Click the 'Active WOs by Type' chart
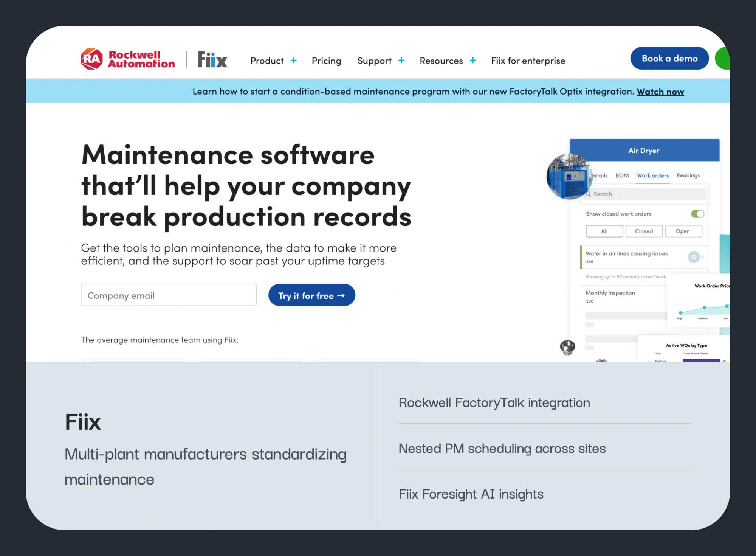This screenshot has width=756, height=556. 684,349
